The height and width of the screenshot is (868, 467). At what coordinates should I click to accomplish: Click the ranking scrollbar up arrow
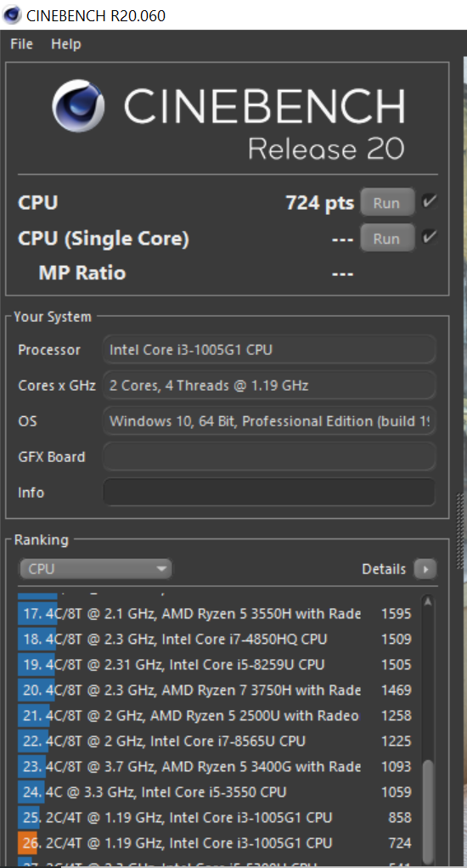pos(427,601)
